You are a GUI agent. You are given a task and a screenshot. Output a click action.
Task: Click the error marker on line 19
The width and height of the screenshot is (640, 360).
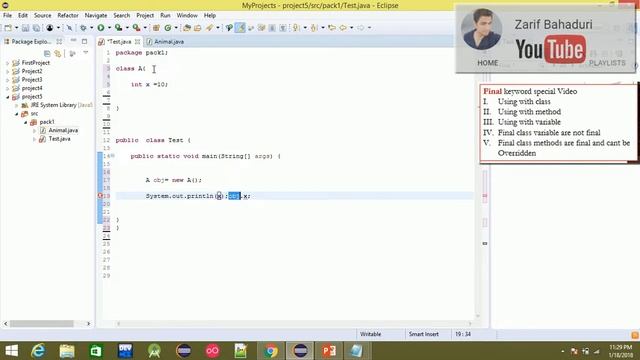click(x=100, y=196)
